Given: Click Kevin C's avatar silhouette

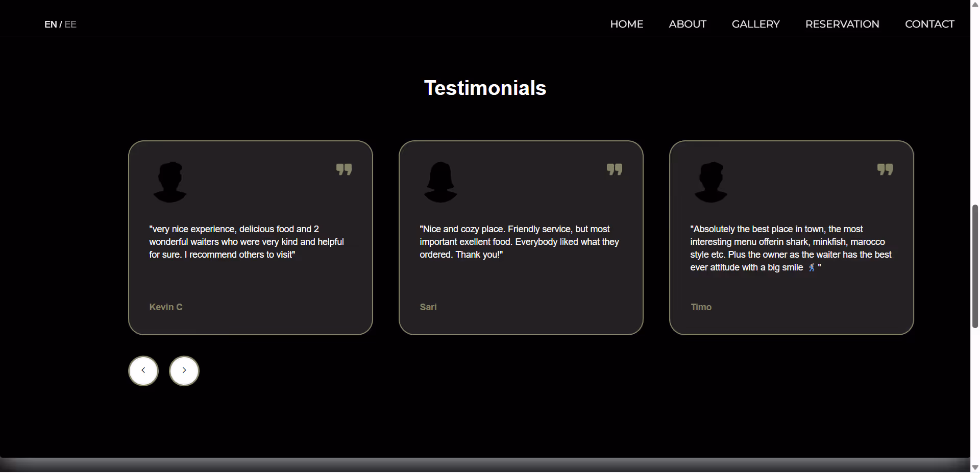Looking at the screenshot, I should click(170, 182).
